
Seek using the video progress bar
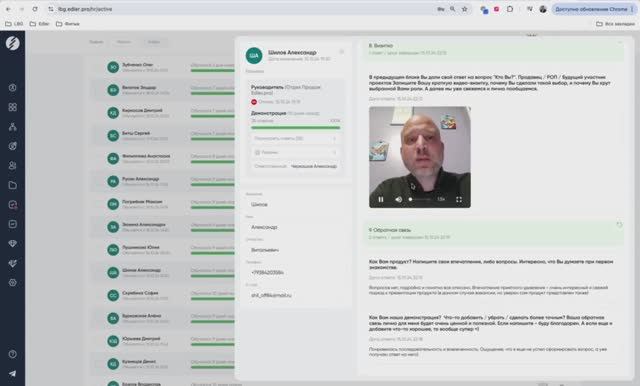(420, 199)
